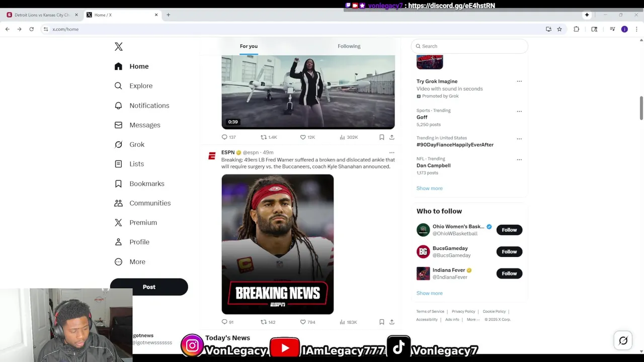
Task: Open the Goff trending topic
Action: point(422,117)
